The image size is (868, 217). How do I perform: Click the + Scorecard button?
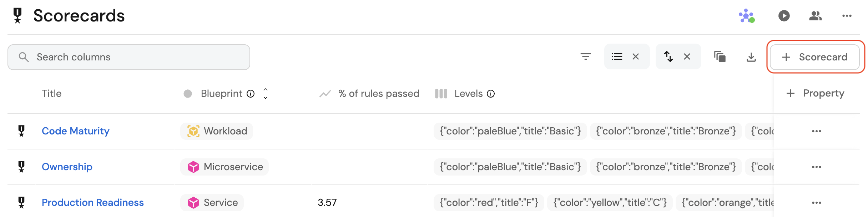[x=814, y=57]
